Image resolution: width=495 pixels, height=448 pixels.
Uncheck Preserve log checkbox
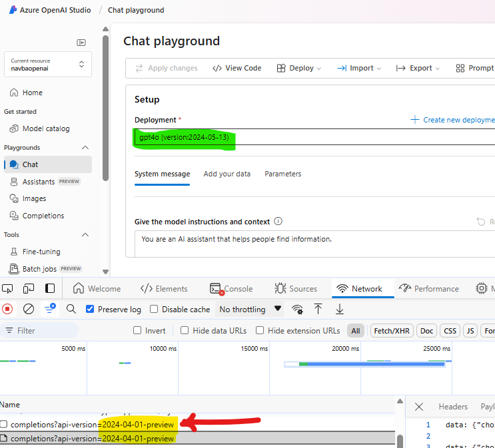(90, 309)
